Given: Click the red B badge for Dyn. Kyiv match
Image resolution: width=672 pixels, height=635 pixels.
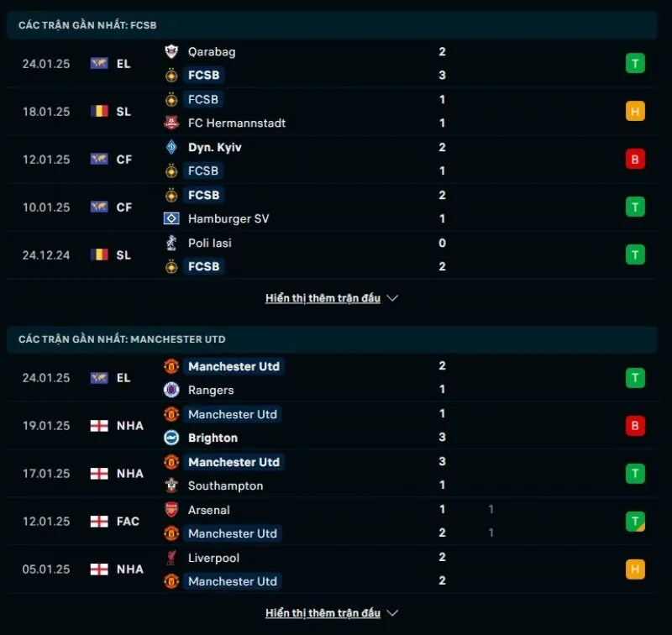Looking at the screenshot, I should tap(635, 159).
